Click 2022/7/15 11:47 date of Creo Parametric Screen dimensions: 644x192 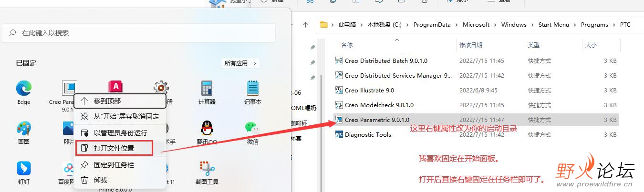click(x=481, y=120)
